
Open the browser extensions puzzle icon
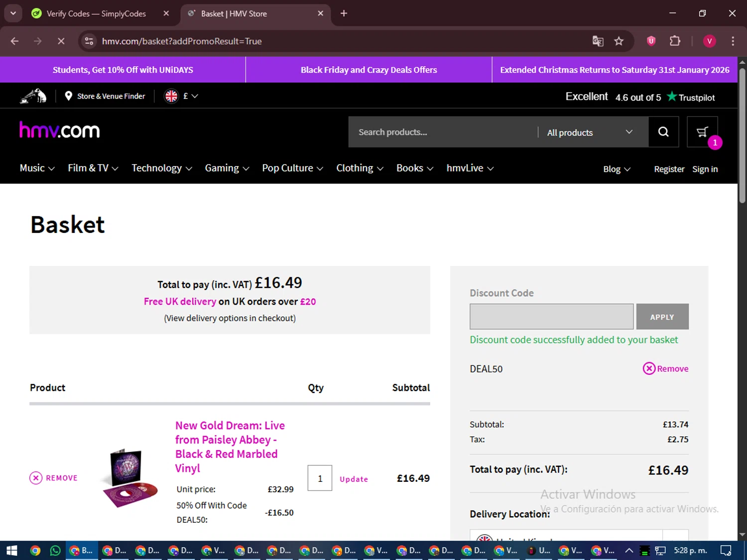pyautogui.click(x=675, y=41)
